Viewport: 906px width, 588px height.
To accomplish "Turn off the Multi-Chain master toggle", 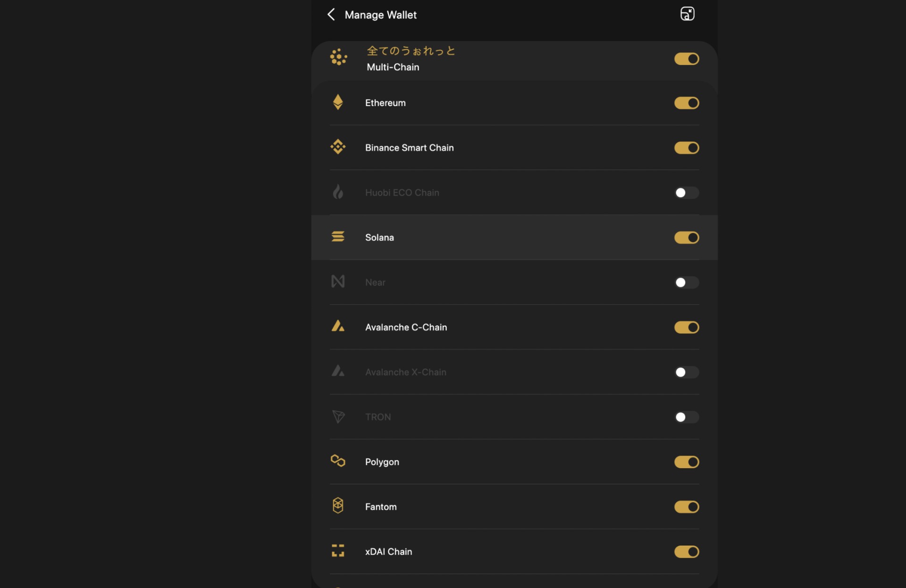I will pos(686,59).
